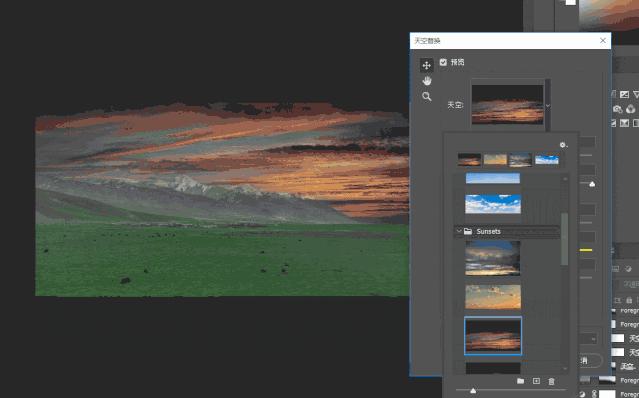Click the thumbnail size slider handle
The width and height of the screenshot is (639, 398).
pos(473,391)
